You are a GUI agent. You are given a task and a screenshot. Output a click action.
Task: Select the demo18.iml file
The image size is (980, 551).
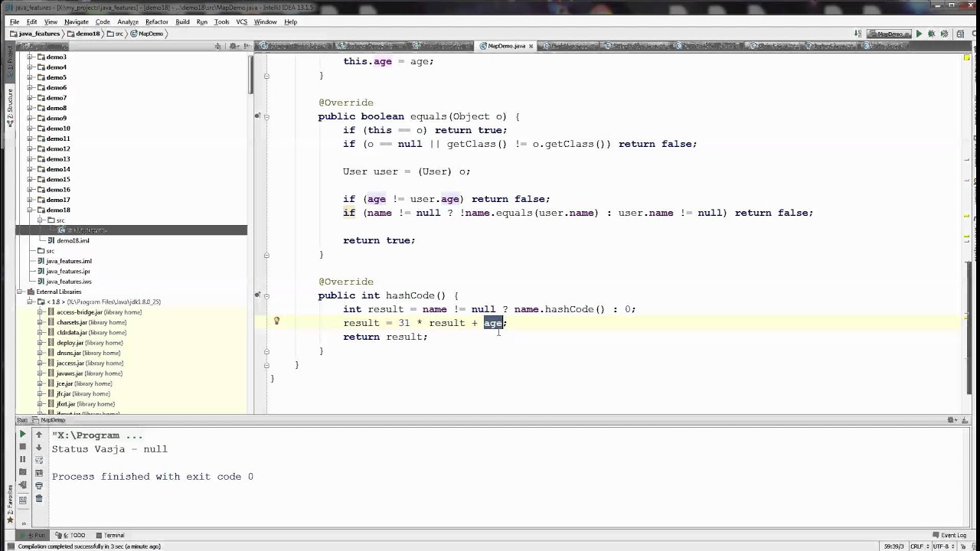(68, 240)
